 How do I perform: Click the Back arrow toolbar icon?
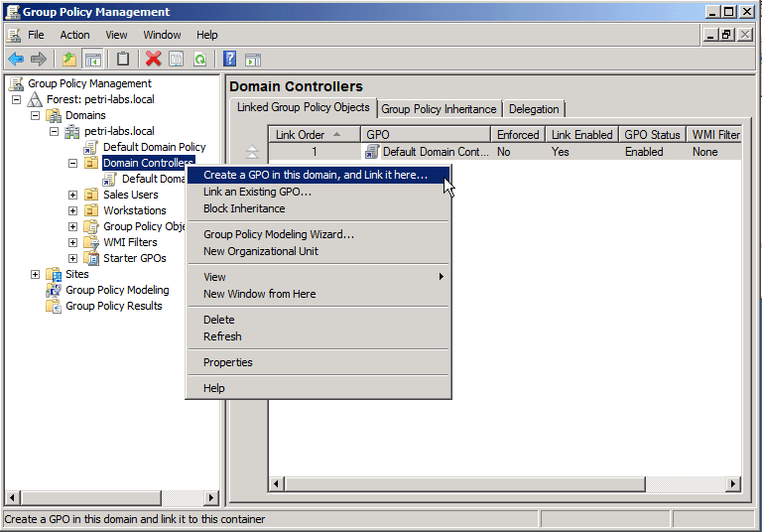pos(17,60)
